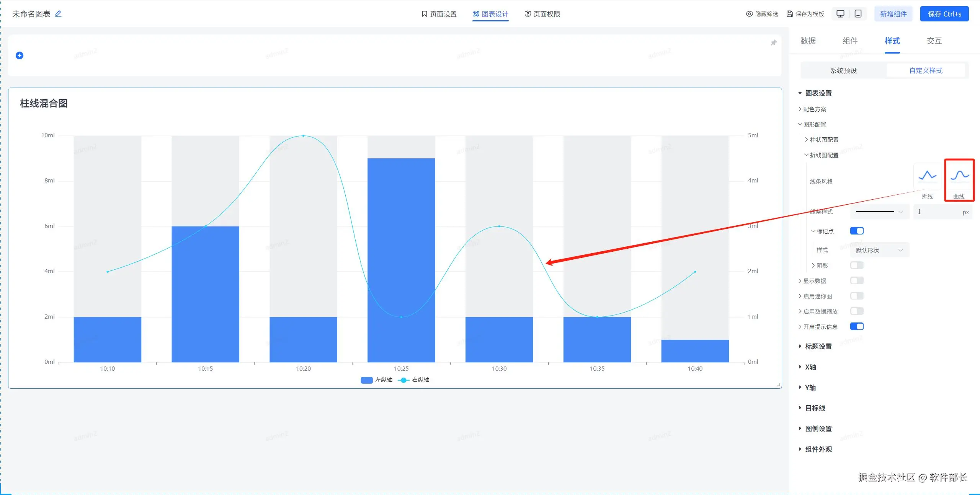Image resolution: width=980 pixels, height=495 pixels.
Task: Click the blue plus add-filter icon
Action: [x=20, y=55]
